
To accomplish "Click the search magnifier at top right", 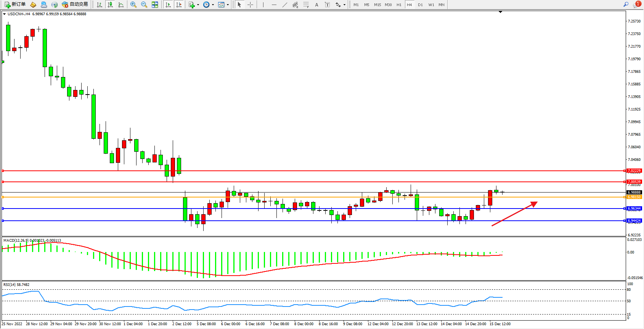I will pos(626,5).
